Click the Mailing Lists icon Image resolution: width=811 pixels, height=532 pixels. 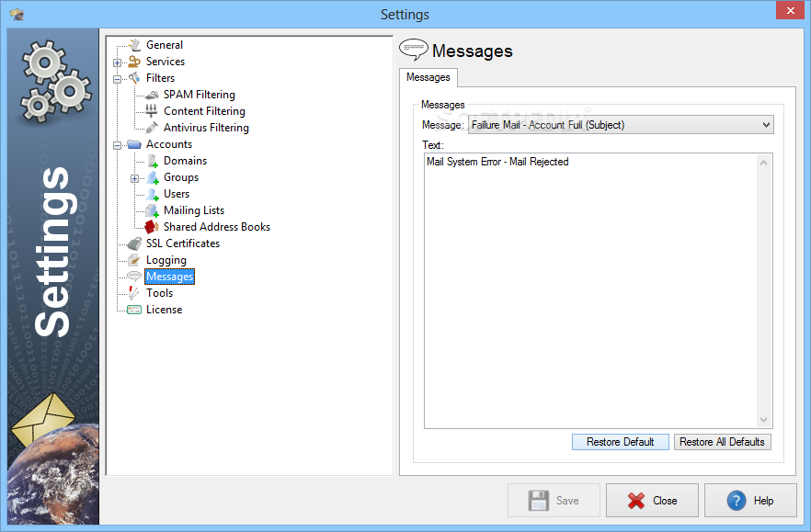click(x=152, y=210)
